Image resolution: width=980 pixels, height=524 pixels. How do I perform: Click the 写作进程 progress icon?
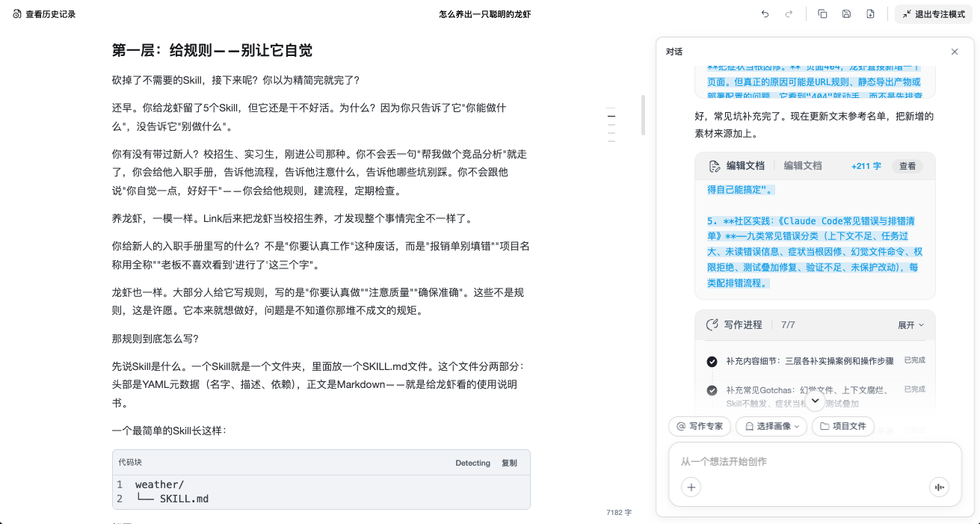pyautogui.click(x=712, y=325)
